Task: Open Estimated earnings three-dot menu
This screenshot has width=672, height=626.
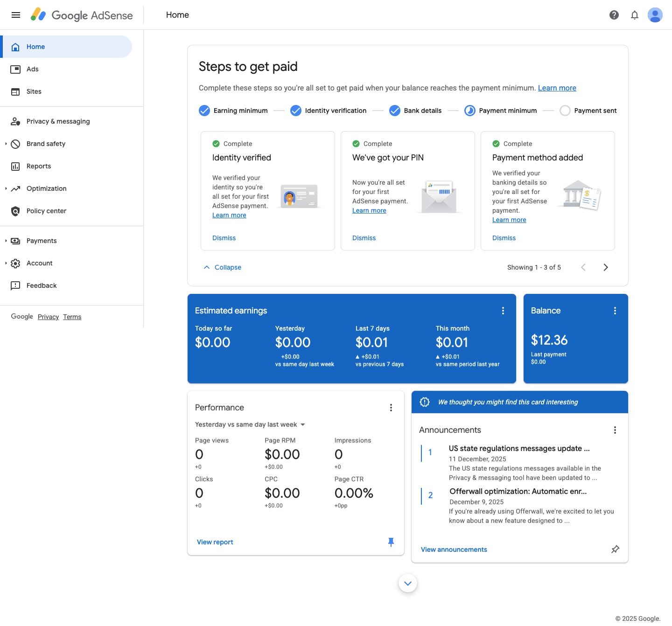Action: click(503, 311)
